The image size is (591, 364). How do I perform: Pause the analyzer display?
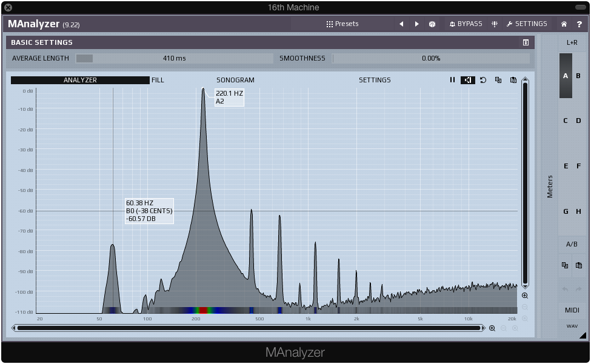pyautogui.click(x=452, y=80)
